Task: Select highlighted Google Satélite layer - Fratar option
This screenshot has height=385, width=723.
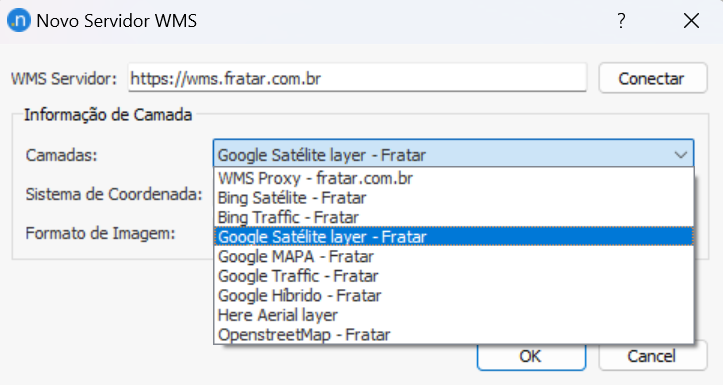Action: pyautogui.click(x=454, y=237)
